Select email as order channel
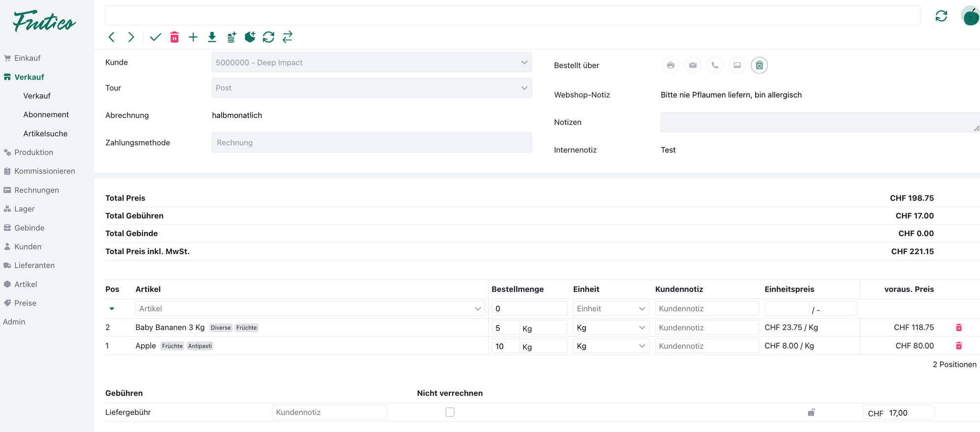The image size is (980, 432). (x=693, y=65)
